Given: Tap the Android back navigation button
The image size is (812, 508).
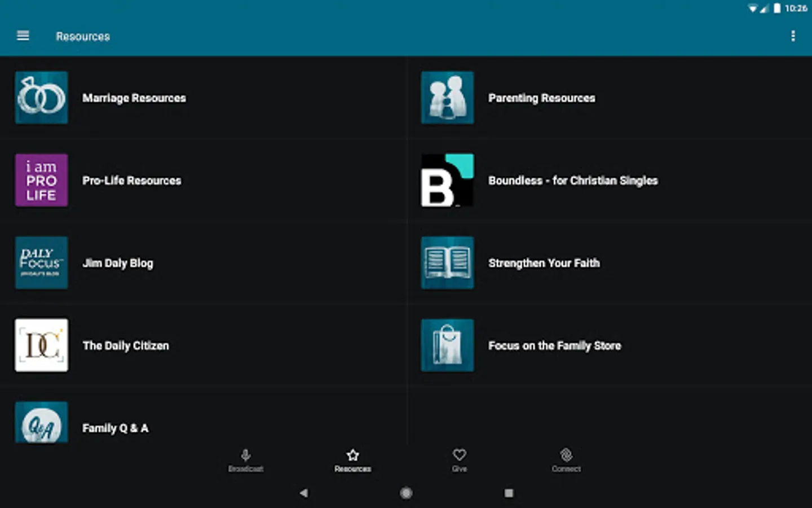Looking at the screenshot, I should point(304,493).
